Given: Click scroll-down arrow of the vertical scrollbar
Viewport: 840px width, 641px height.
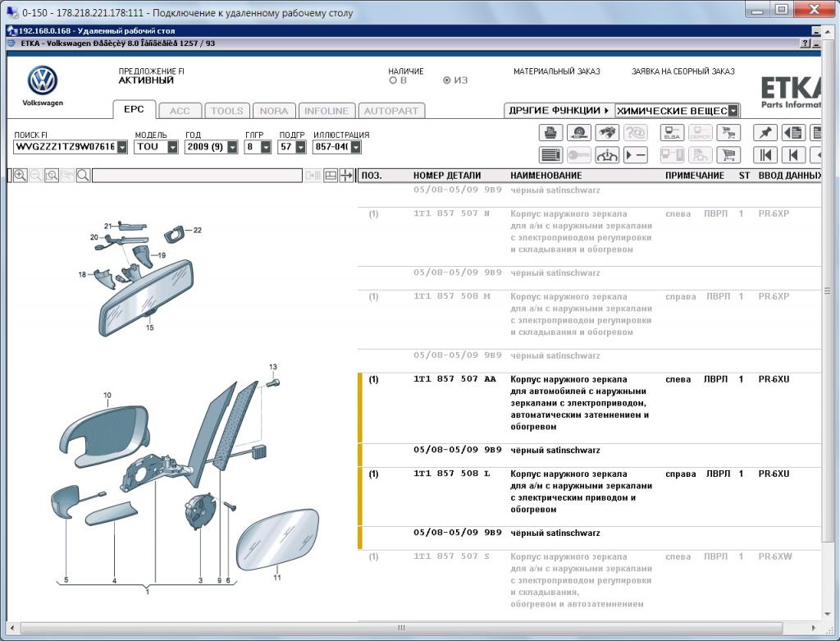Looking at the screenshot, I should point(829,614).
